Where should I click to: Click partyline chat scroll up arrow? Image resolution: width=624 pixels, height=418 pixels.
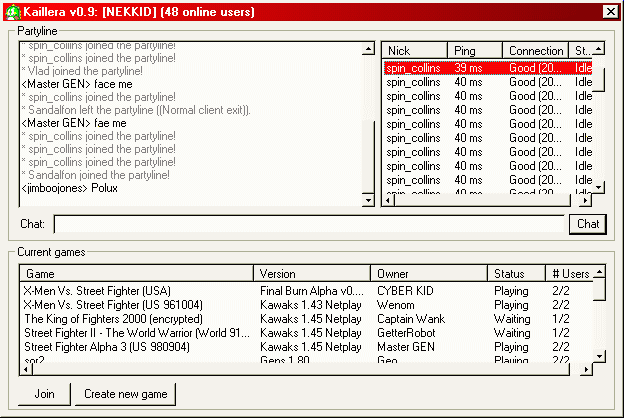tap(369, 49)
